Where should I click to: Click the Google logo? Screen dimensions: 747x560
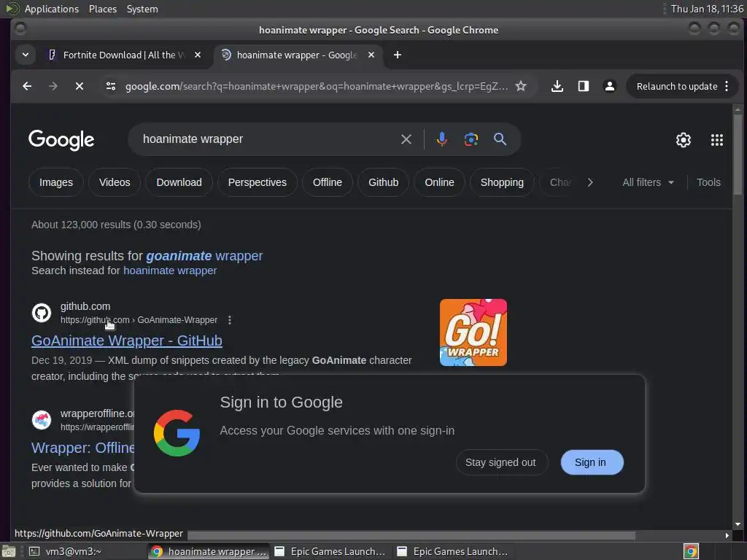pos(61,139)
